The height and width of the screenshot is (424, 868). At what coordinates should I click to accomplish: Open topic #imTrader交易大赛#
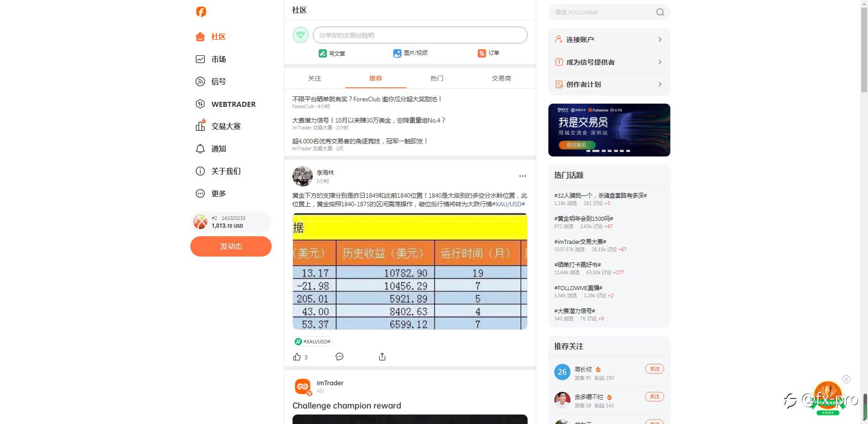click(x=580, y=242)
